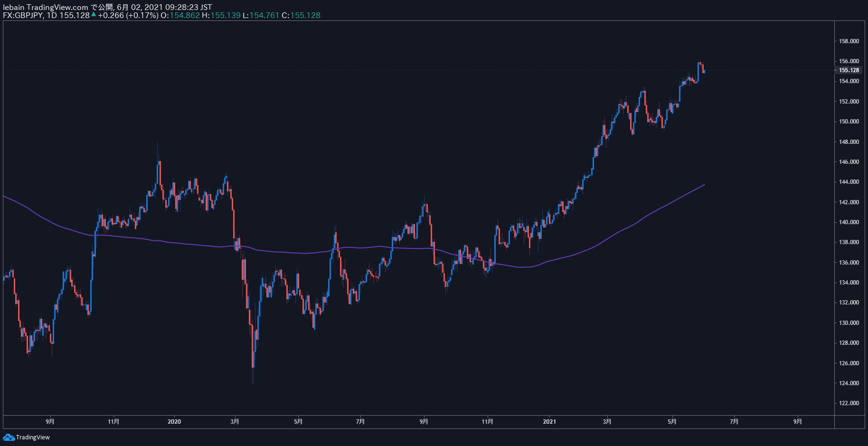The image size is (868, 446).
Task: Click the low value L:154.761
Action: (261, 15)
